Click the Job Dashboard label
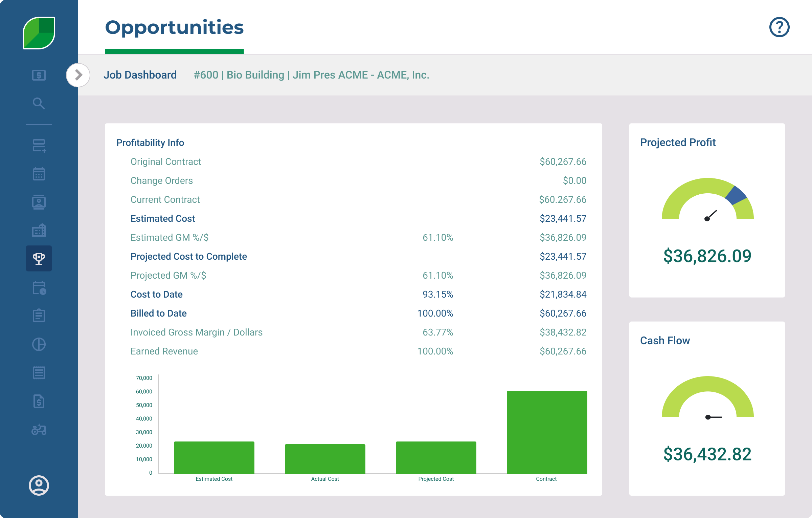812x518 pixels. [140, 75]
